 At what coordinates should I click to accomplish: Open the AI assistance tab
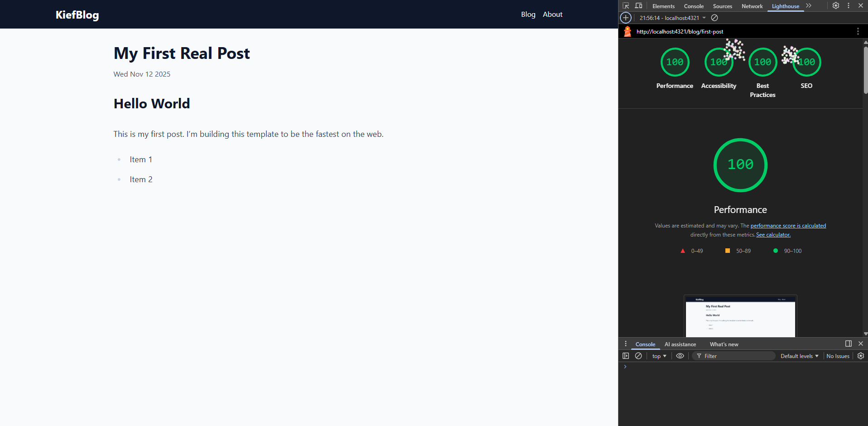680,344
